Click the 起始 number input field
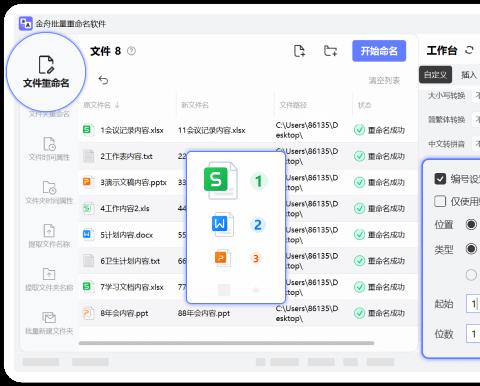480x386 pixels. (473, 303)
